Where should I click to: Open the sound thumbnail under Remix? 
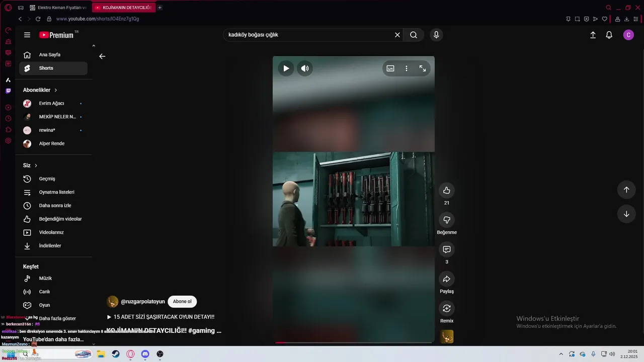click(447, 336)
